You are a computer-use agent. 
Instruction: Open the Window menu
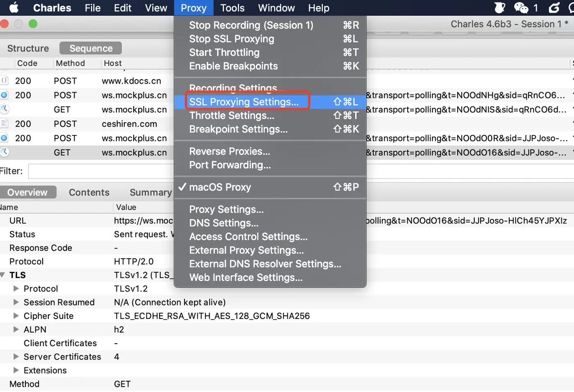(276, 8)
